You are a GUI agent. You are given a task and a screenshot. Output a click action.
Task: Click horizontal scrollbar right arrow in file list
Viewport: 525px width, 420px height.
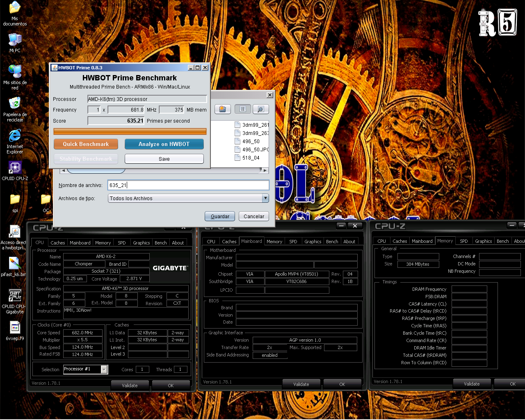click(265, 170)
